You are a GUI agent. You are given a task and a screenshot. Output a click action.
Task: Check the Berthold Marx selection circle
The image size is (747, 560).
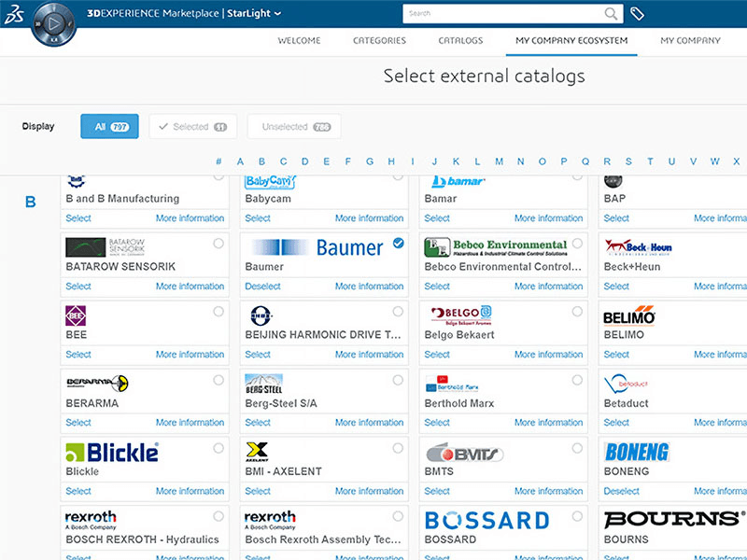(x=577, y=380)
